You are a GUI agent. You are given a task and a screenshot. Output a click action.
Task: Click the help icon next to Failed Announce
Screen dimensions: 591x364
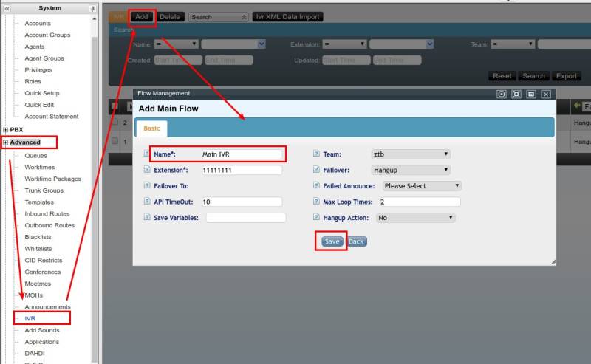pos(316,186)
